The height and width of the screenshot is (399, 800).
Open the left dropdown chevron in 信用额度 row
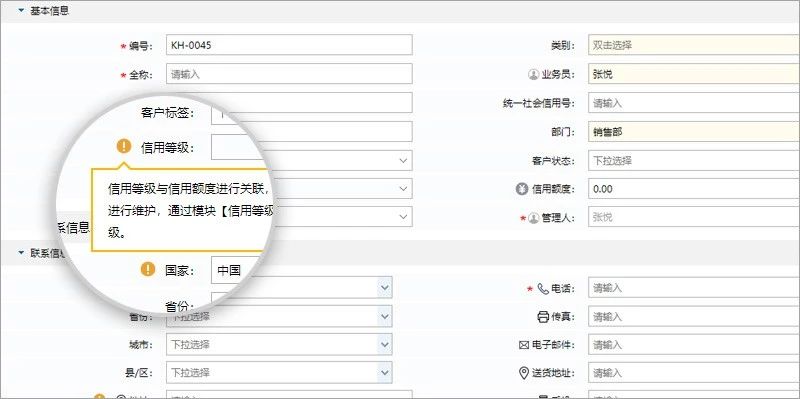point(404,189)
